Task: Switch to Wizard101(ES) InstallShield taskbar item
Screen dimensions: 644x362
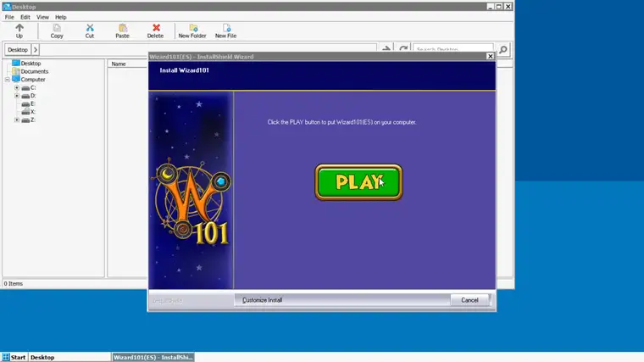Action: click(x=153, y=357)
